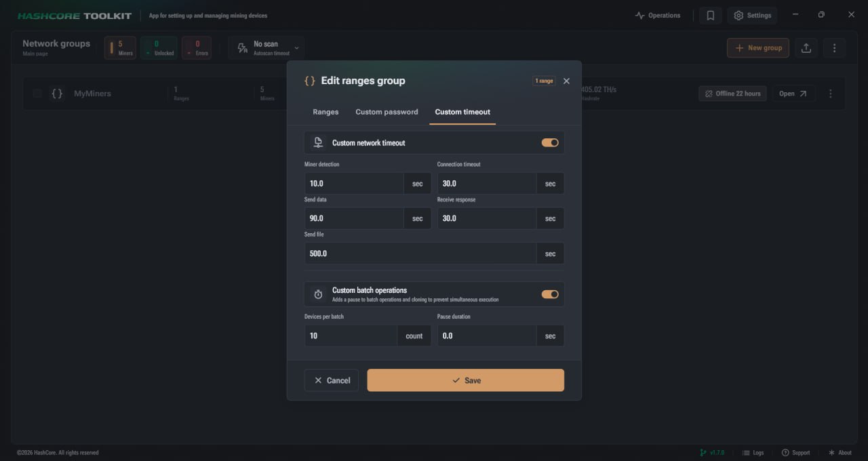Click the Connection timeout input field
The height and width of the screenshot is (461, 868).
coord(487,184)
